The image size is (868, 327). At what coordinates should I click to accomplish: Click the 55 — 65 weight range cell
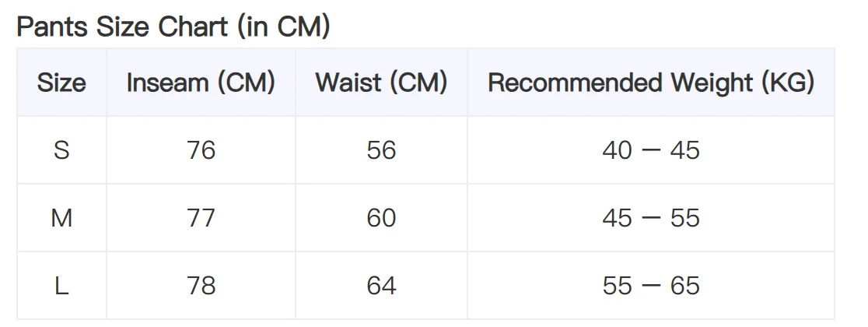[x=650, y=286]
